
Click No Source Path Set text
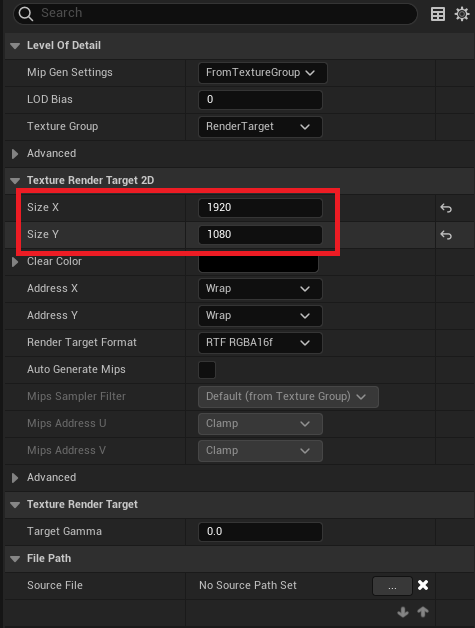[x=248, y=586]
